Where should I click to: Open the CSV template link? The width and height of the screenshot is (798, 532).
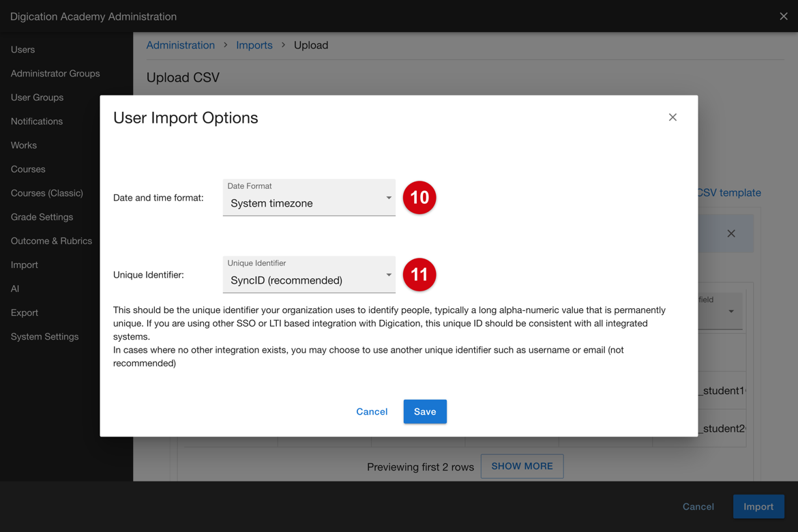pyautogui.click(x=729, y=193)
